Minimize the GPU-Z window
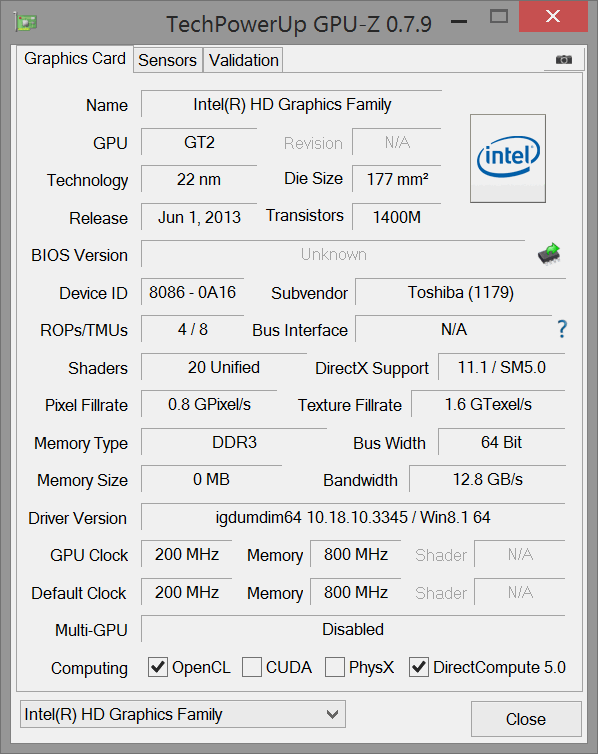The image size is (598, 754). [459, 22]
